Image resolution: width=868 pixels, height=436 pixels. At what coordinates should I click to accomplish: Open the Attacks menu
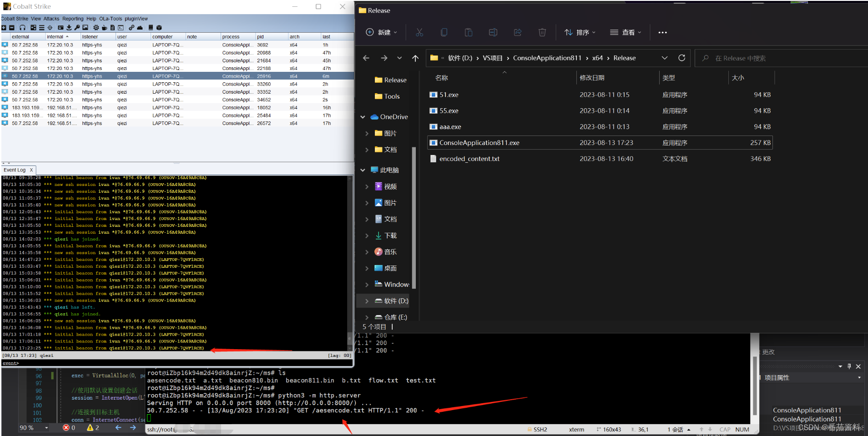51,19
